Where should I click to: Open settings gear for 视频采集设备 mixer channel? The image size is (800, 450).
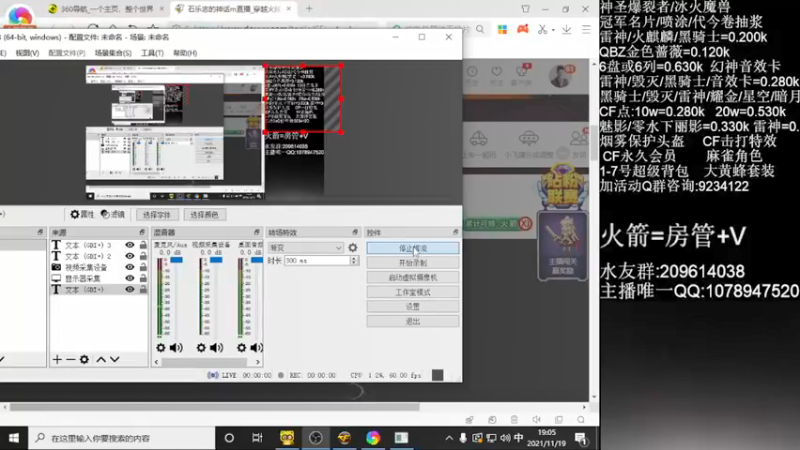click(x=201, y=347)
